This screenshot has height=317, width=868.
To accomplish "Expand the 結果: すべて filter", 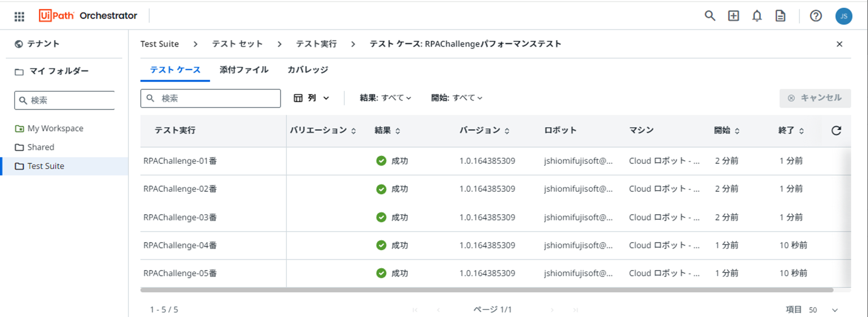I will 385,98.
